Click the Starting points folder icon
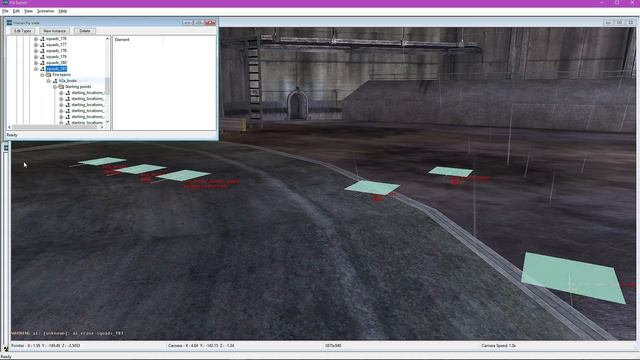The image size is (640, 360). coord(61,87)
